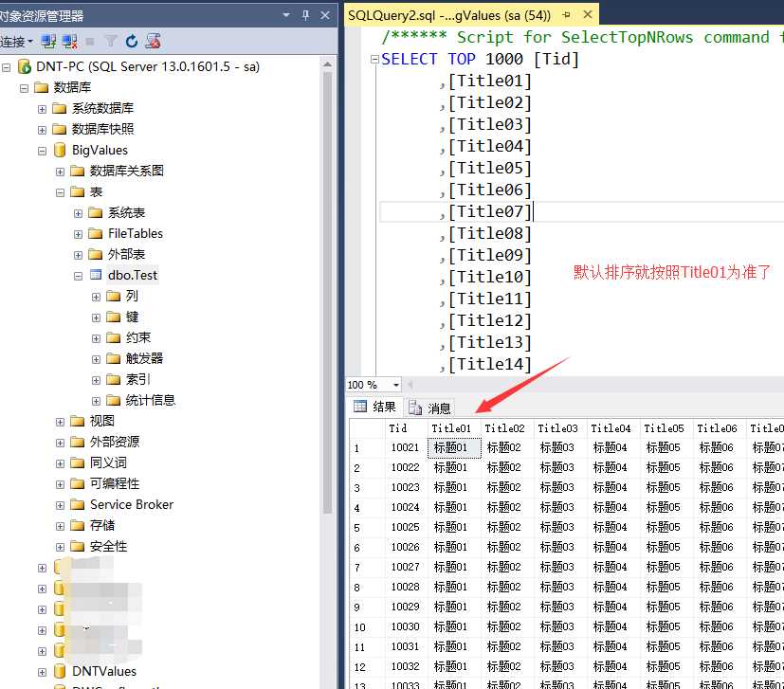The image size is (784, 689).
Task: Select the 系统表 folder icon
Action: (x=96, y=213)
